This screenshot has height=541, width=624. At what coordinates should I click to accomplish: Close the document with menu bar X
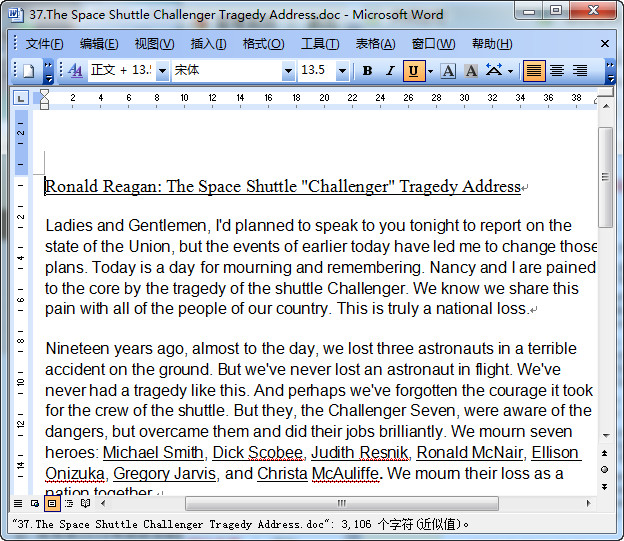click(x=605, y=43)
